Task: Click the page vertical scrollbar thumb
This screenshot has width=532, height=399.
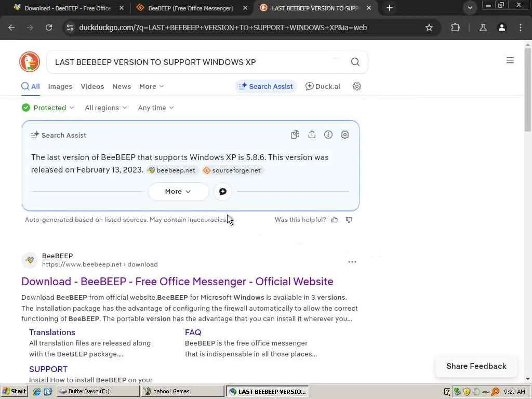Action: tap(528, 89)
